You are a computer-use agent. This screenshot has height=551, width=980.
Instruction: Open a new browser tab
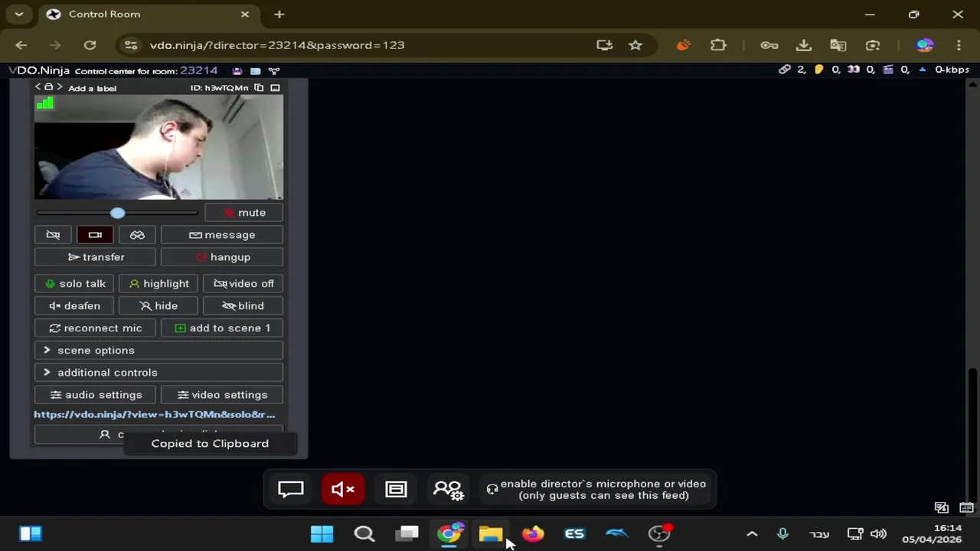(279, 15)
